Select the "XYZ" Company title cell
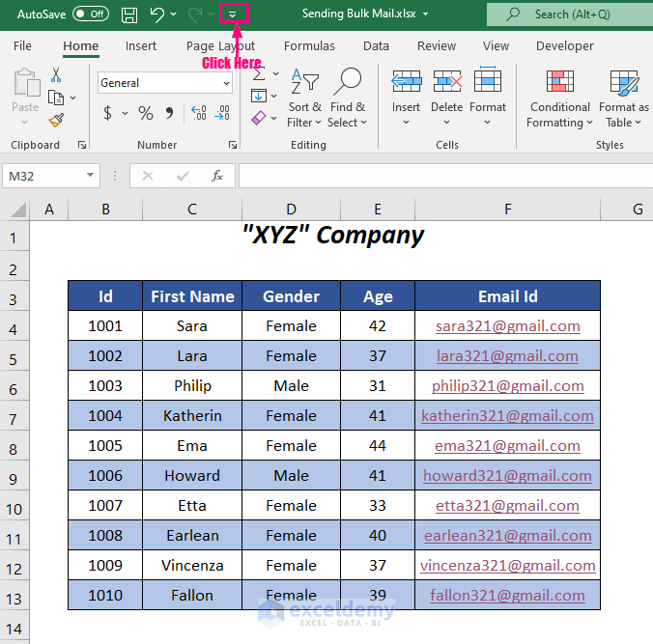653x644 pixels. coord(333,236)
